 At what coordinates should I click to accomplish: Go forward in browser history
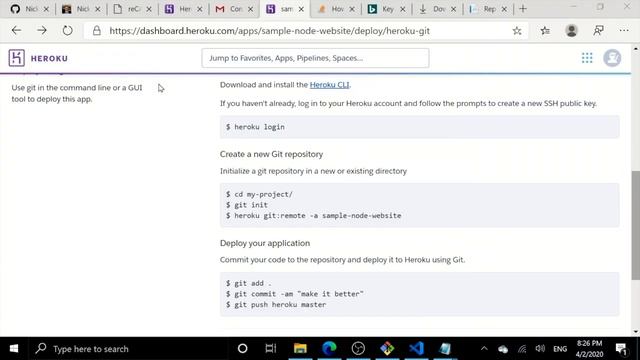42,31
